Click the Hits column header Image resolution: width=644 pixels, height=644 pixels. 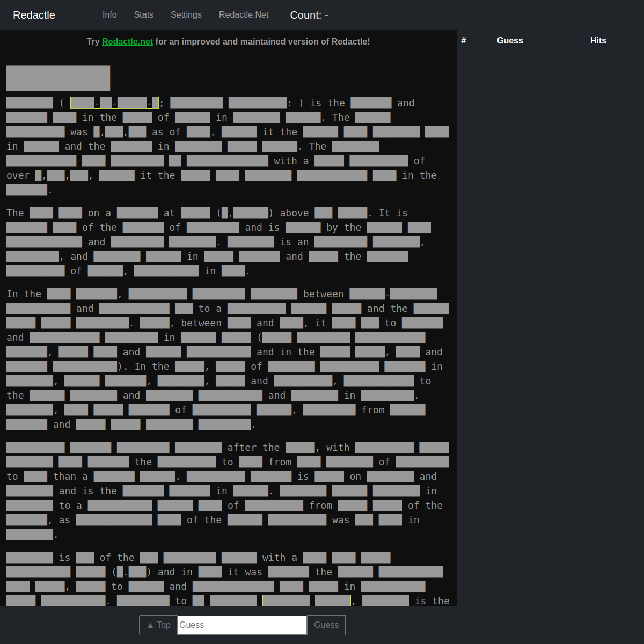[598, 41]
